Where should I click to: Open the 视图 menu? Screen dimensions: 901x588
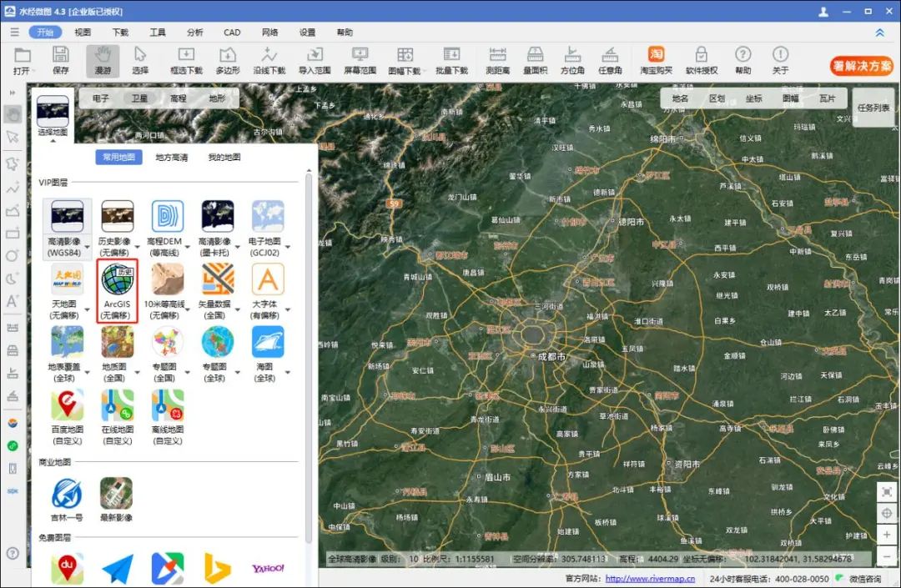[x=83, y=33]
